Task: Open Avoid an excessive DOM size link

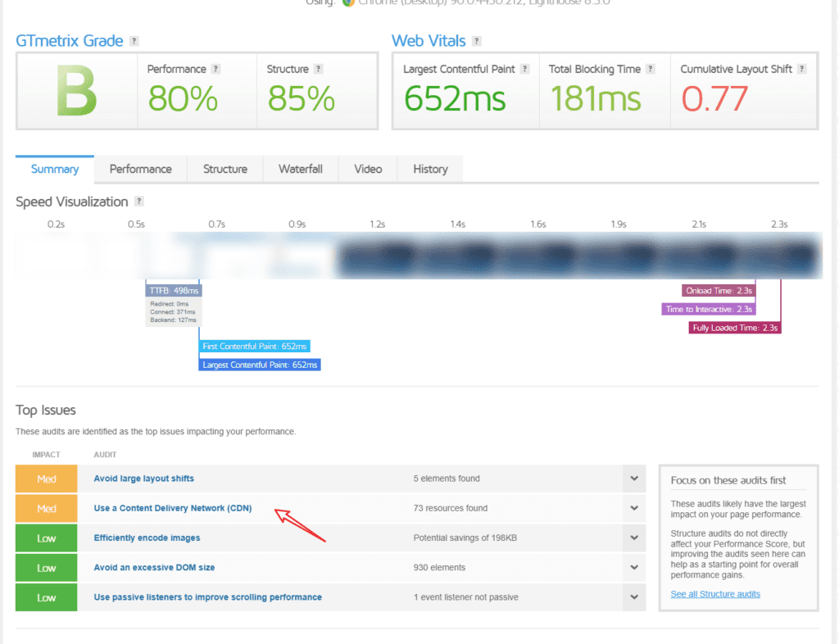Action: click(154, 568)
